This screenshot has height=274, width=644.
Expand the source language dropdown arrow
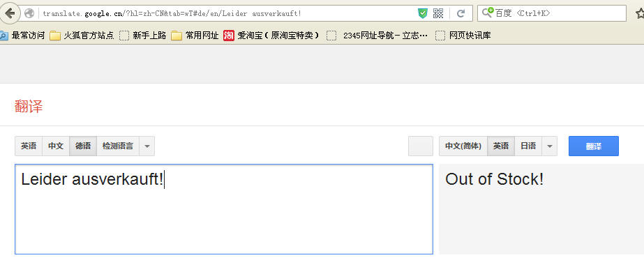click(x=147, y=146)
